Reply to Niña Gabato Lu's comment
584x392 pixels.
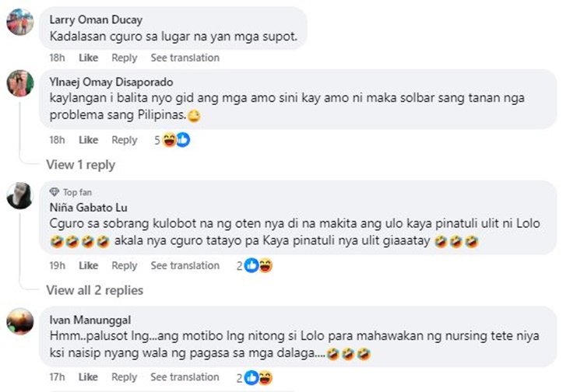click(x=125, y=266)
